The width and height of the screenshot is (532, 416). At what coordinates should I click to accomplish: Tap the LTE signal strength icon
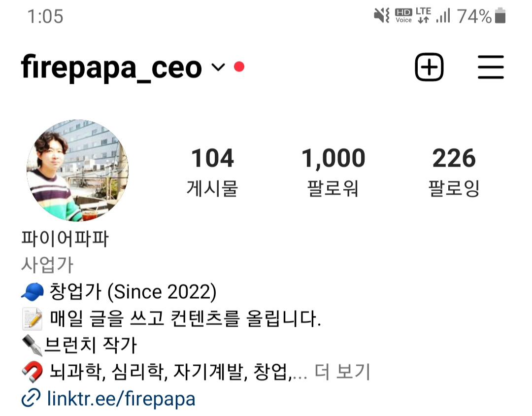[x=443, y=16]
